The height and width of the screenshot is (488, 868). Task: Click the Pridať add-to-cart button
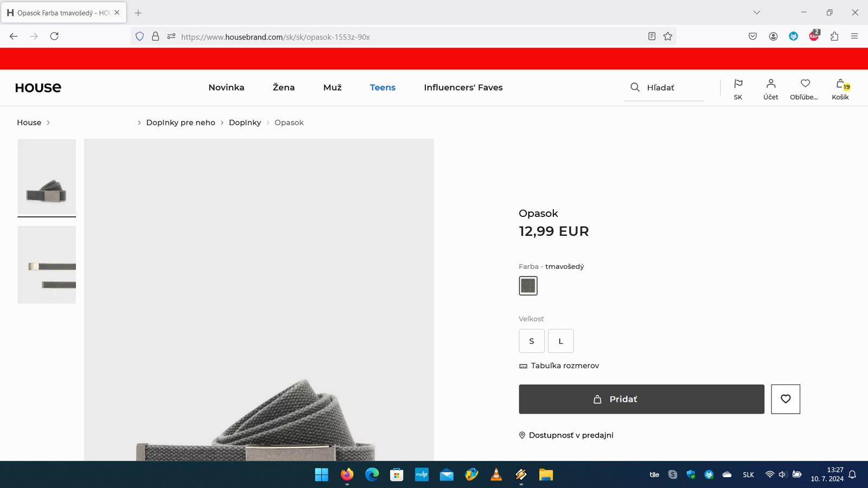pyautogui.click(x=641, y=399)
